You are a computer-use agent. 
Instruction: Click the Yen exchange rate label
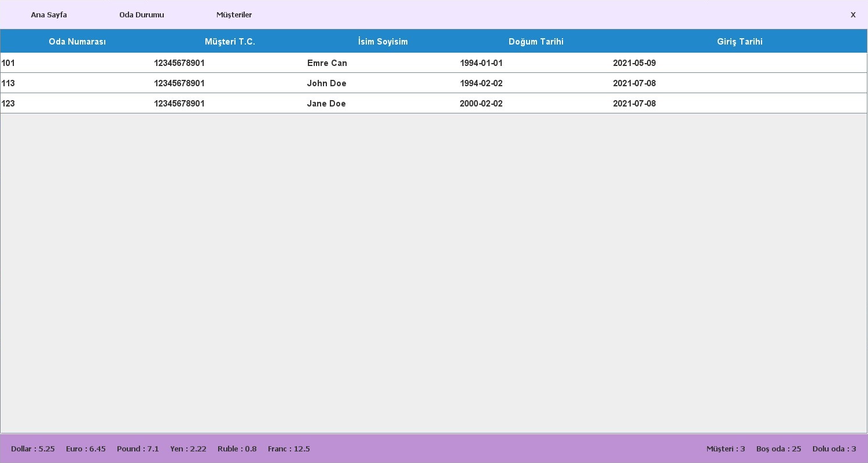click(188, 449)
